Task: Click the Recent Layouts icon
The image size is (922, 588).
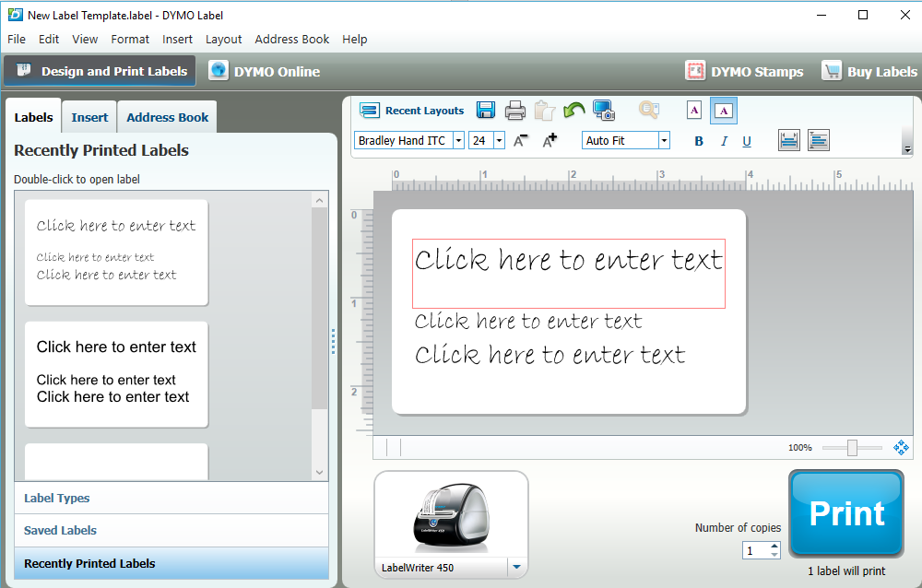Action: click(x=370, y=111)
